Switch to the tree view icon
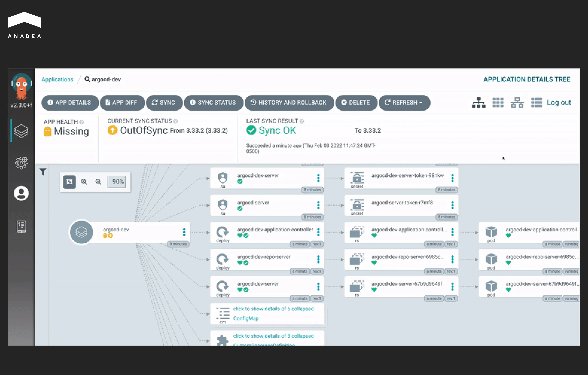The height and width of the screenshot is (375, 588). click(x=478, y=103)
